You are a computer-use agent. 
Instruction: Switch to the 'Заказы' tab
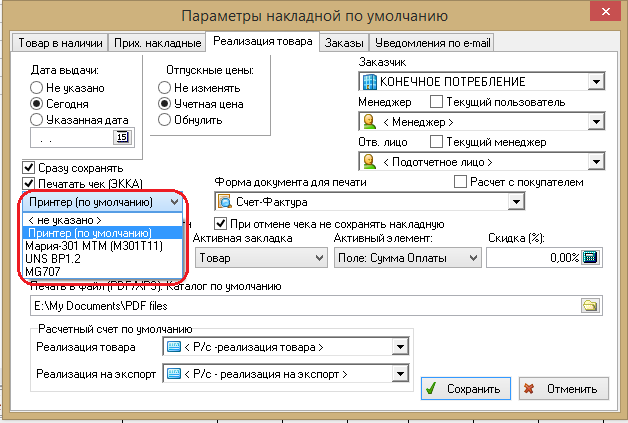[343, 42]
